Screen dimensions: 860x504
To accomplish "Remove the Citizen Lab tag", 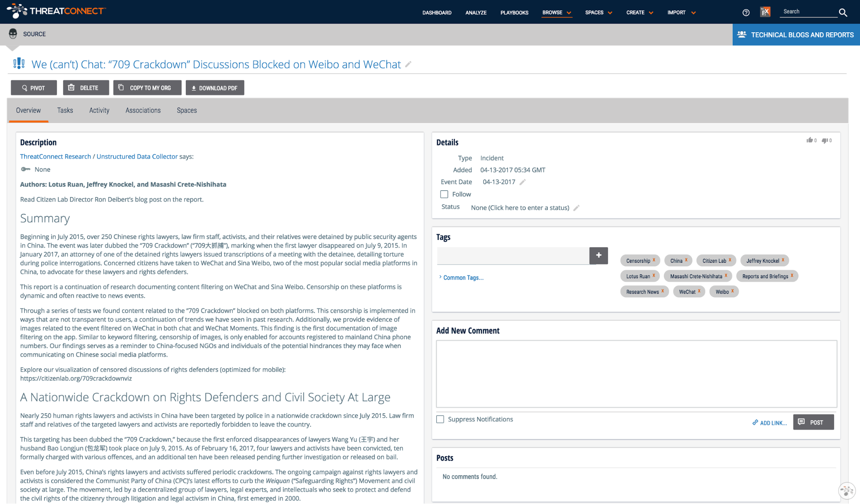I will (730, 260).
